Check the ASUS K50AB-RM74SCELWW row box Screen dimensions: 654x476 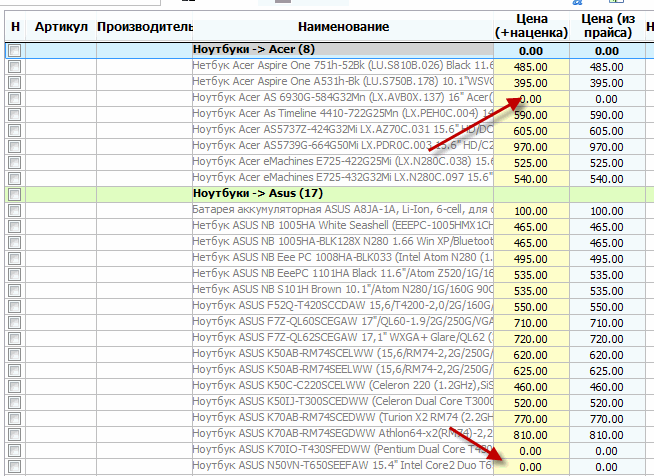[15, 354]
